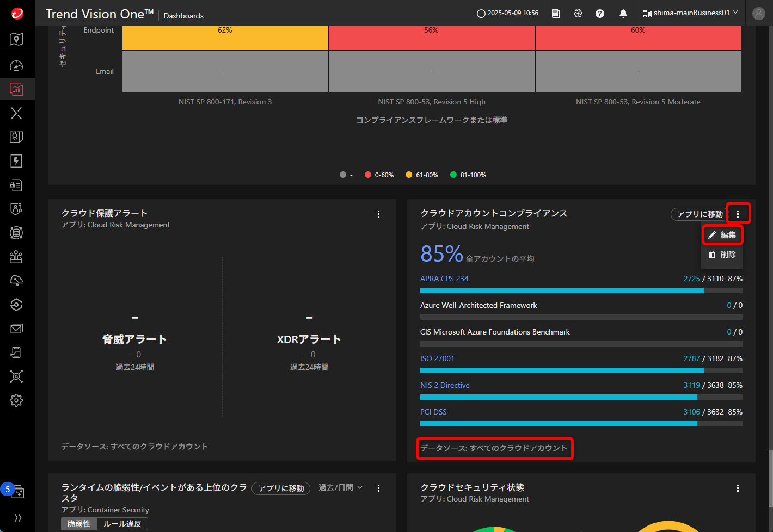
Task: Select the Dashboards chart sidebar icon
Action: tap(16, 89)
